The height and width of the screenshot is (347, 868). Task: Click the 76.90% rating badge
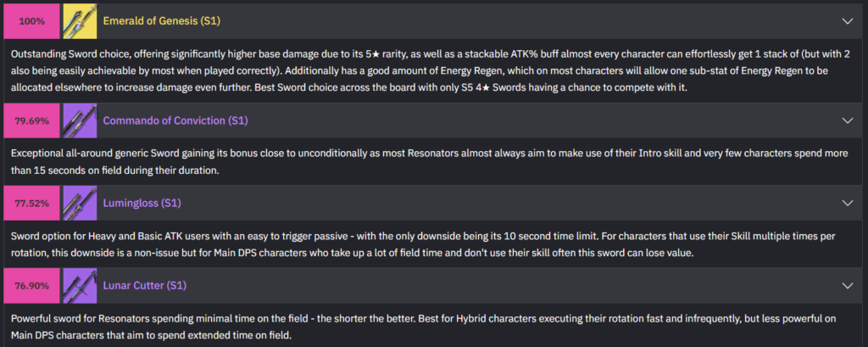pos(32,286)
